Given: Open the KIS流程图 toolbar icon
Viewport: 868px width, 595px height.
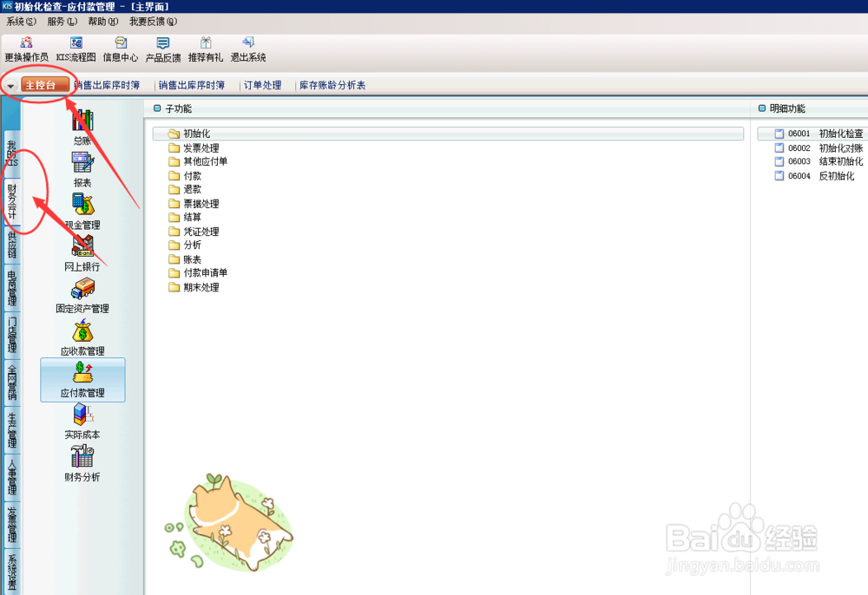Looking at the screenshot, I should pyautogui.click(x=76, y=49).
